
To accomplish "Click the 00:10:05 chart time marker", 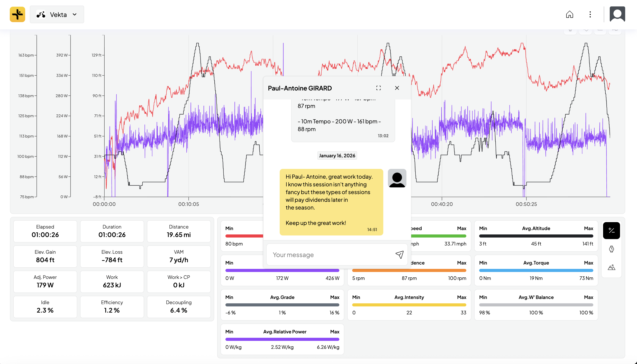I will (x=188, y=204).
